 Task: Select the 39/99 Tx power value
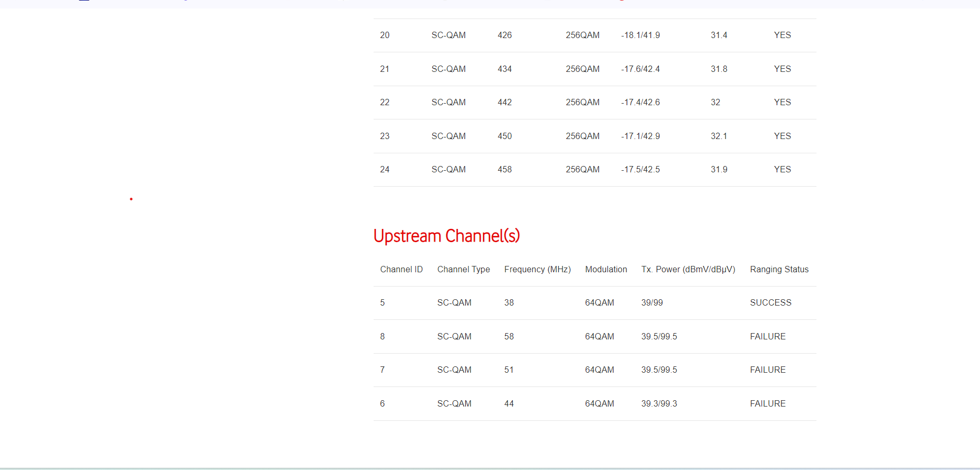pos(652,303)
